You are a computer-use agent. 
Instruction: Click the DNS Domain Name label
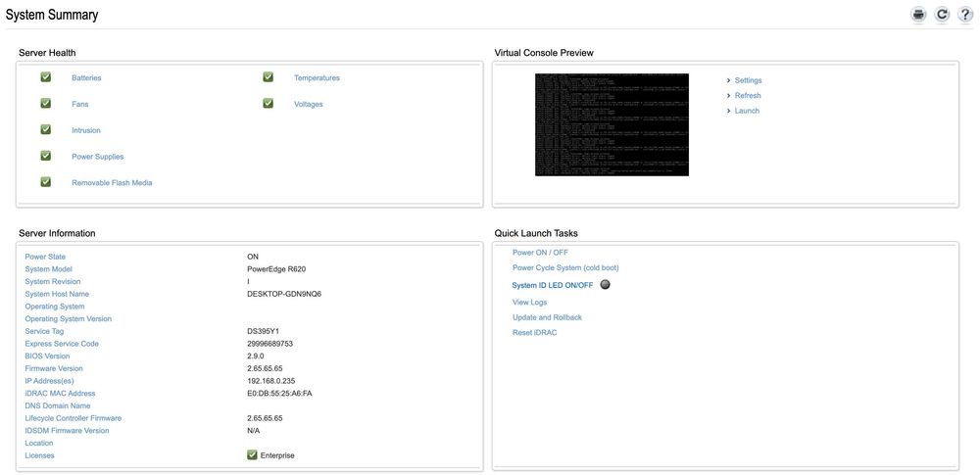[58, 405]
